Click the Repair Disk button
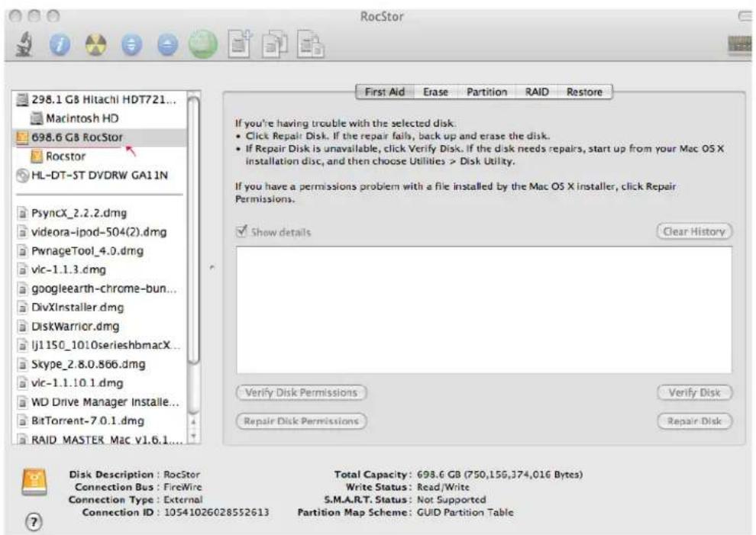Image resolution: width=756 pixels, height=535 pixels. (x=695, y=421)
